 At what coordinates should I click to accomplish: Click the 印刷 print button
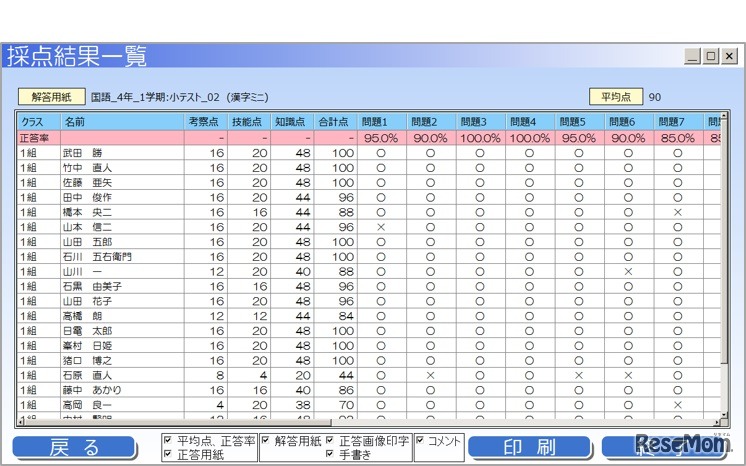[529, 447]
